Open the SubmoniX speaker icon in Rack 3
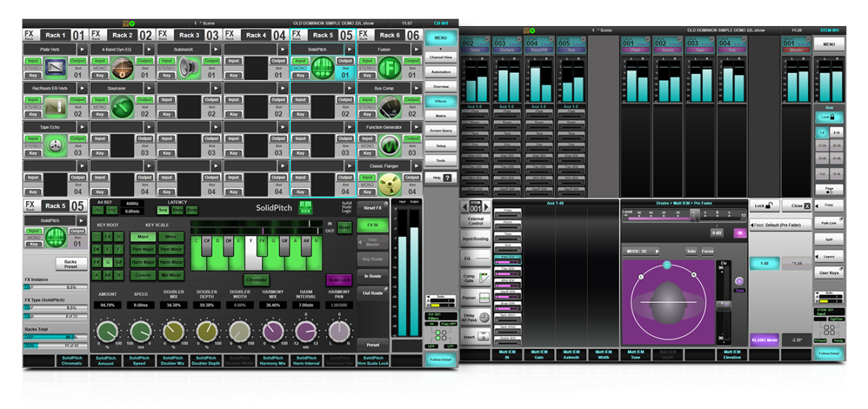868x409 pixels. [188, 69]
